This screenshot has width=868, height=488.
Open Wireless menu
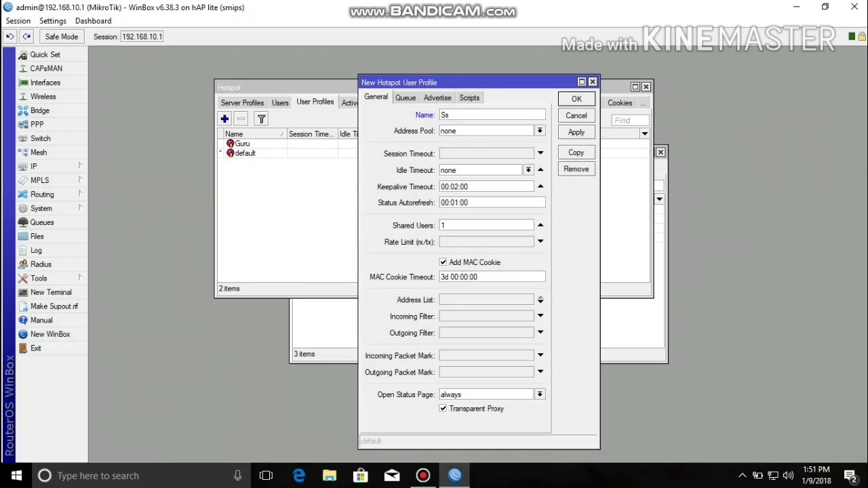43,96
